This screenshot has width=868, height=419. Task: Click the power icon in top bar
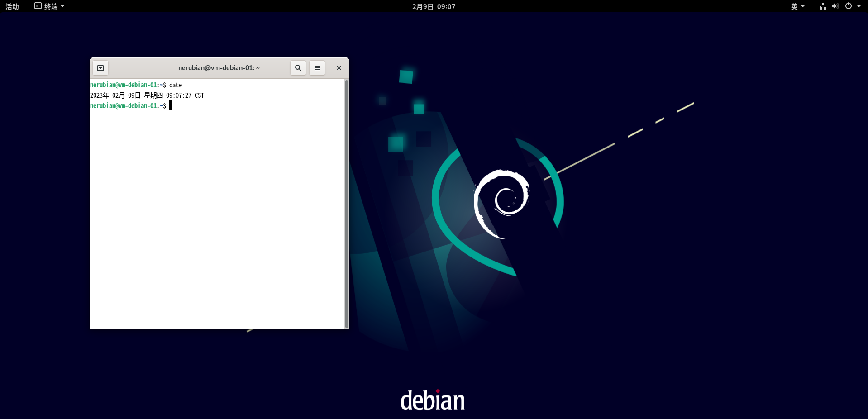(849, 6)
